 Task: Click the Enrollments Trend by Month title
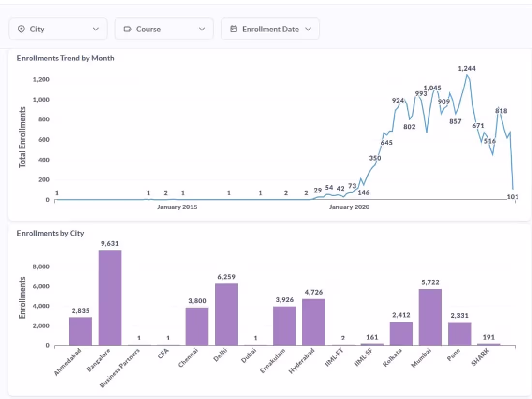coord(65,58)
